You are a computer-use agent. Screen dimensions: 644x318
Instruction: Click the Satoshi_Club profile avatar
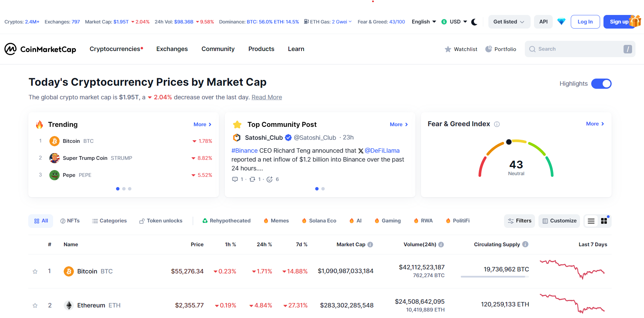[237, 137]
